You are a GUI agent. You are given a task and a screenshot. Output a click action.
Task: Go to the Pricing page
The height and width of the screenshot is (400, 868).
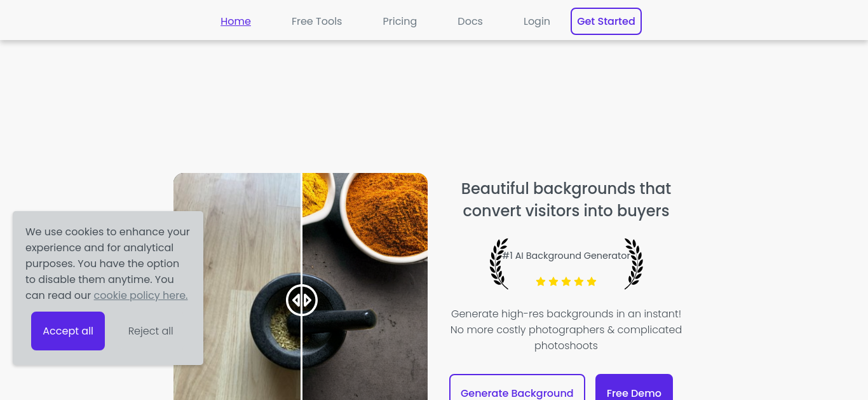click(400, 22)
